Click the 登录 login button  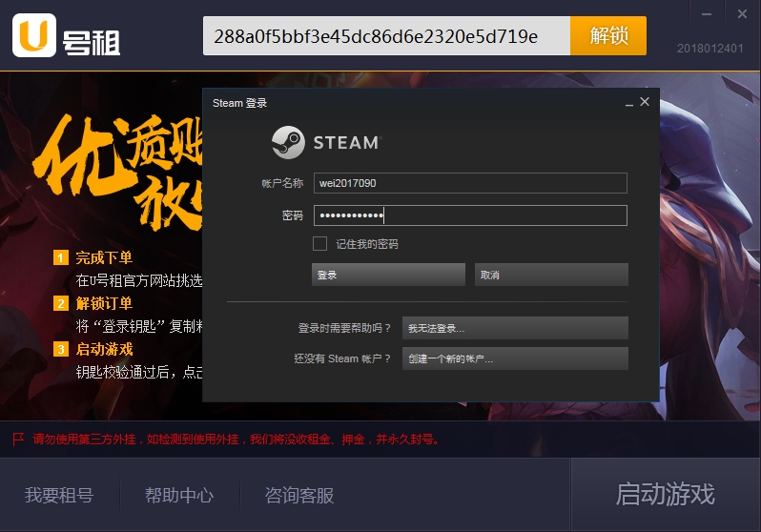click(x=388, y=275)
